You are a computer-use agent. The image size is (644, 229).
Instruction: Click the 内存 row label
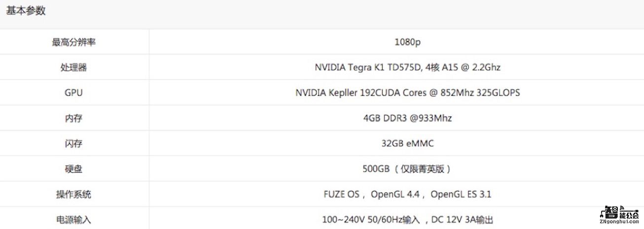point(74,118)
